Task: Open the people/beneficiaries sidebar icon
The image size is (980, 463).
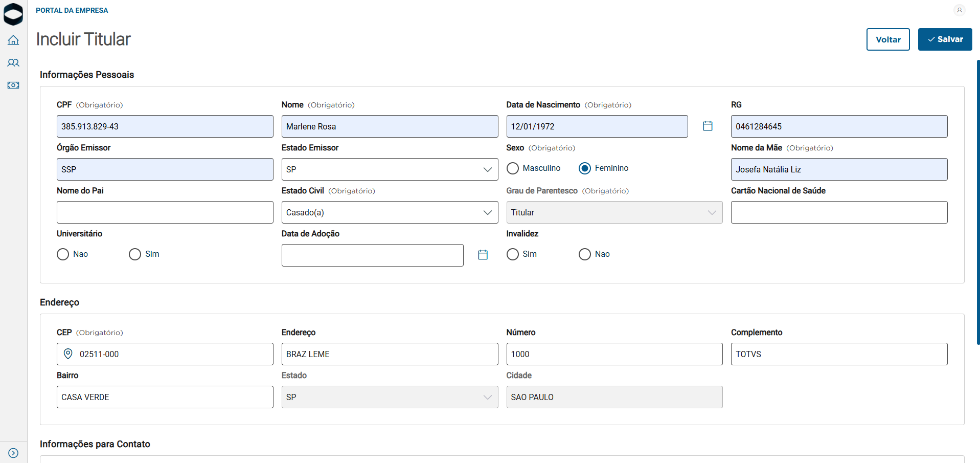Action: (x=13, y=62)
